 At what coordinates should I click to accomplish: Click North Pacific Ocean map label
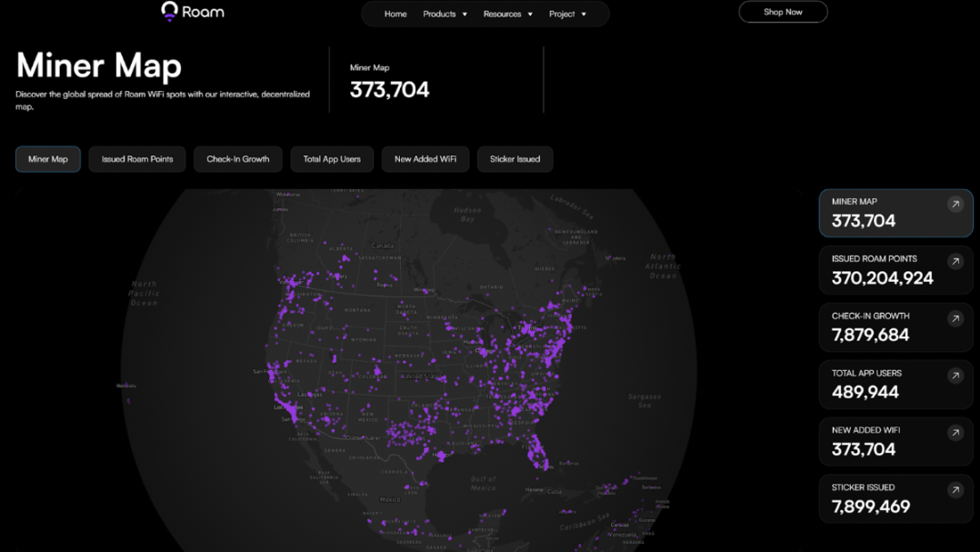(x=145, y=293)
